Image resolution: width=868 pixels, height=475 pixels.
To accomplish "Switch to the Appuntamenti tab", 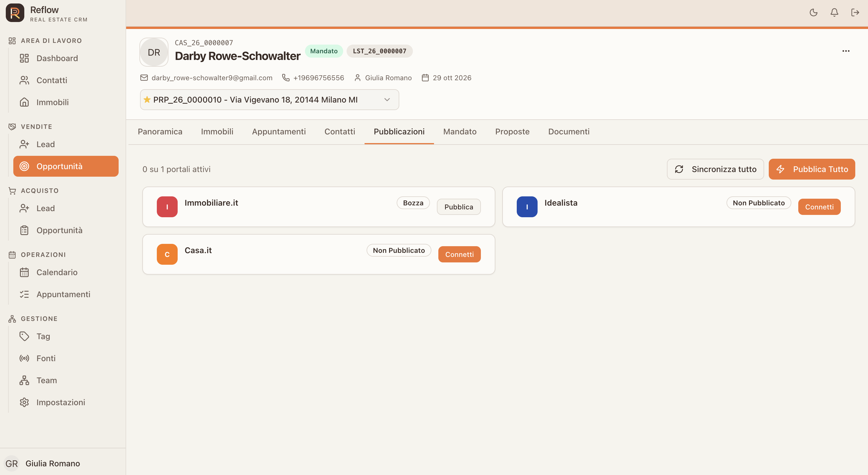I will tap(279, 131).
